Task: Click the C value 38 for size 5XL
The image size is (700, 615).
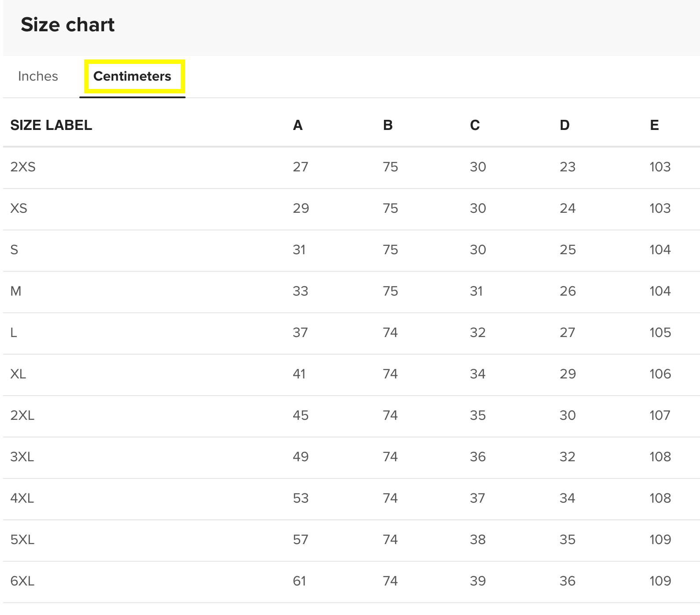Action: (x=478, y=540)
